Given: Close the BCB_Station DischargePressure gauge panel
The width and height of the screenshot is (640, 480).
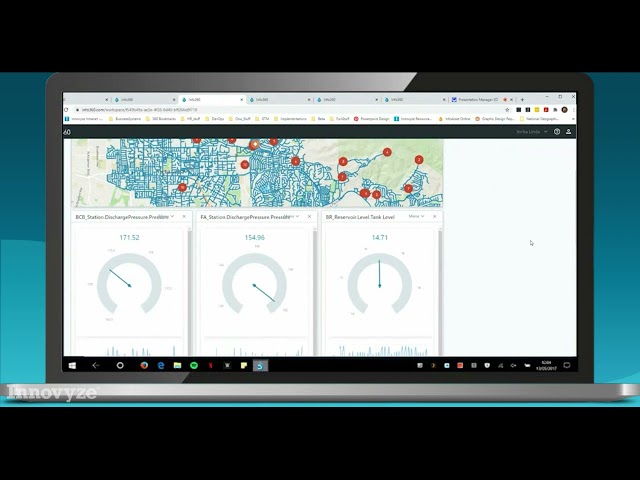Looking at the screenshot, I should [x=184, y=216].
